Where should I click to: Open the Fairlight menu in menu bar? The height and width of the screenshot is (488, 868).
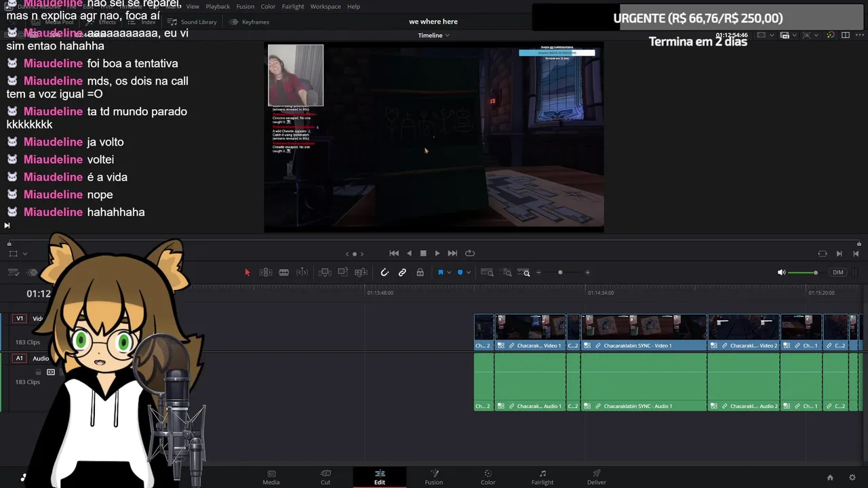click(293, 7)
